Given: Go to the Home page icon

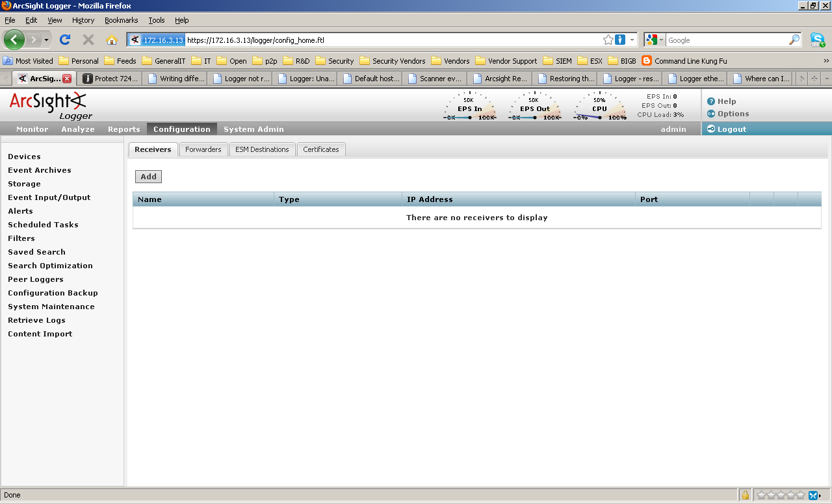Looking at the screenshot, I should pyautogui.click(x=112, y=40).
